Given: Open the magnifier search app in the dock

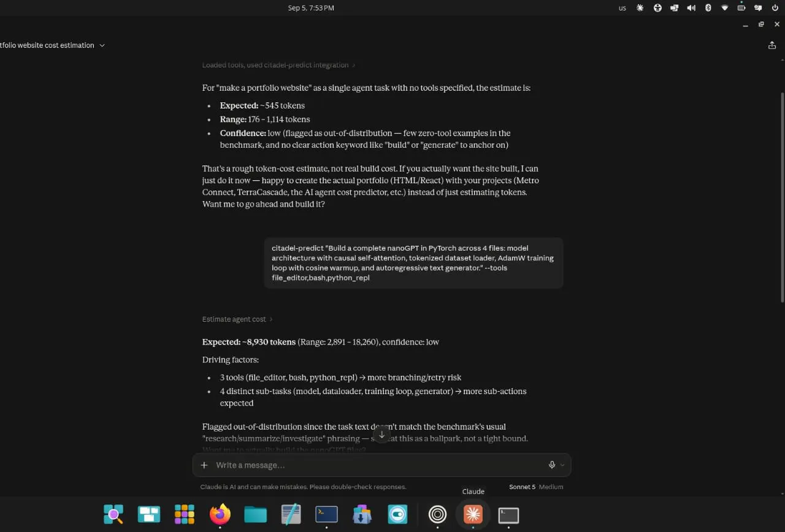Looking at the screenshot, I should coord(113,514).
